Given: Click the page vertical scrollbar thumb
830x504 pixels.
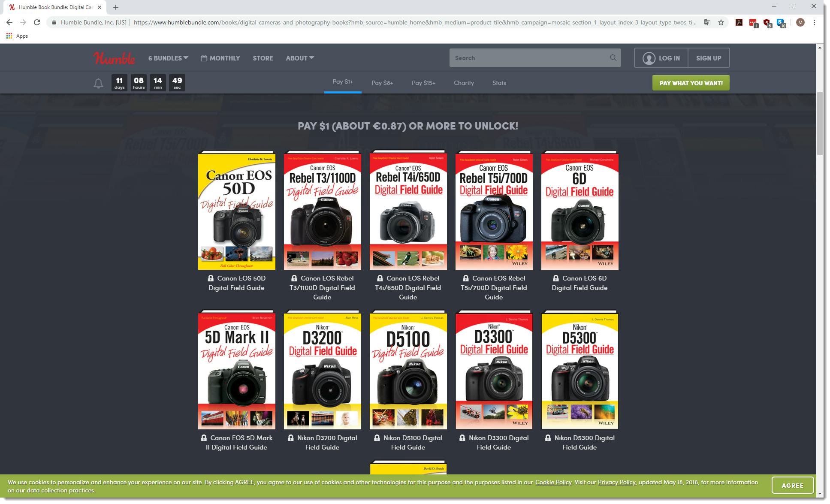Looking at the screenshot, I should pos(820,124).
